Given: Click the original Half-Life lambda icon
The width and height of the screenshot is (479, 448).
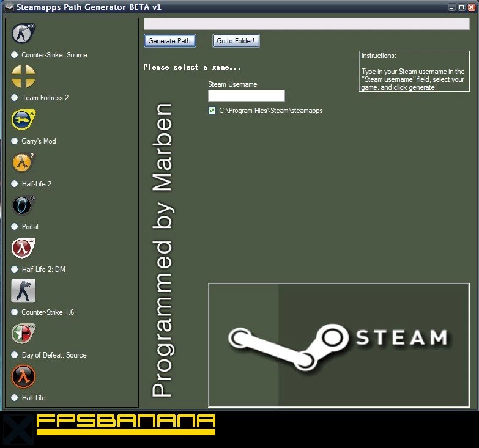Looking at the screenshot, I should point(23,376).
